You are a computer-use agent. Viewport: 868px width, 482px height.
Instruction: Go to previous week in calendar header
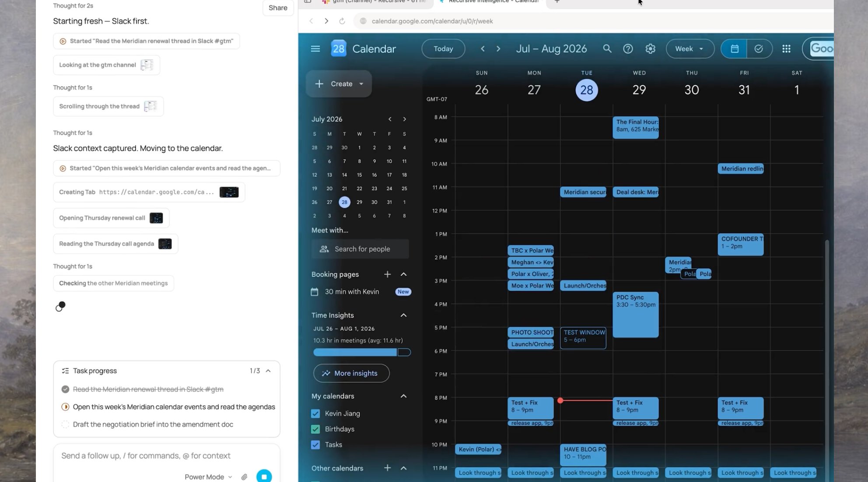pyautogui.click(x=483, y=49)
